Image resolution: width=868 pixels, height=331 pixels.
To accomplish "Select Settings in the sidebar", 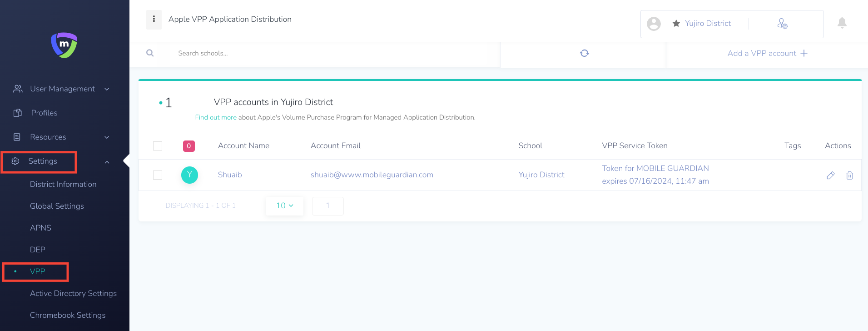I will tap(43, 161).
